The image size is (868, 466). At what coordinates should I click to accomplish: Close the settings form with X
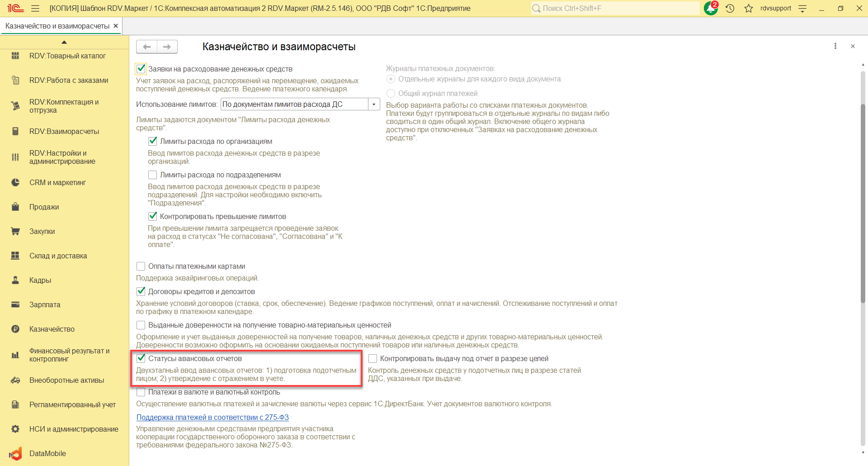853,46
